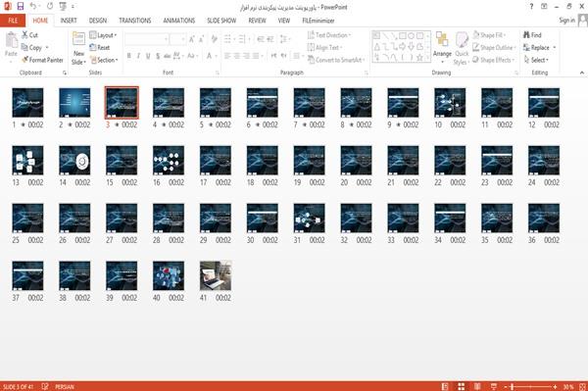588x391 pixels.
Task: Click the Sign in link
Action: (566, 21)
